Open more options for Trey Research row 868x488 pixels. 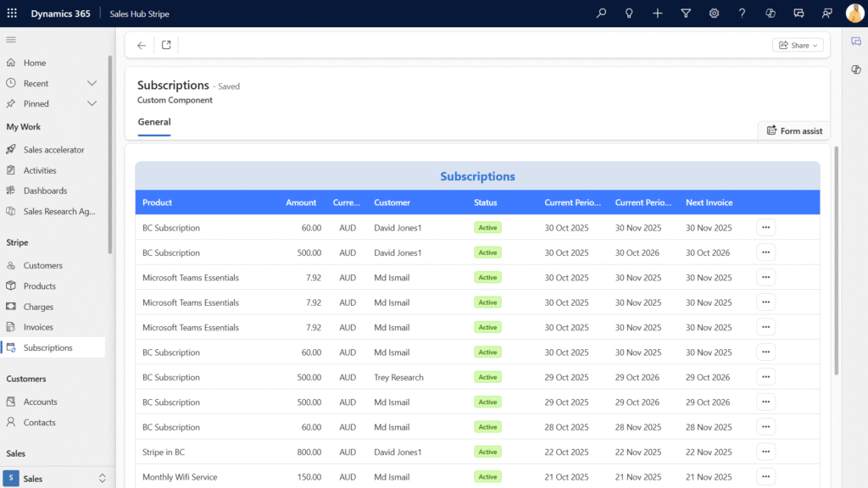point(765,377)
